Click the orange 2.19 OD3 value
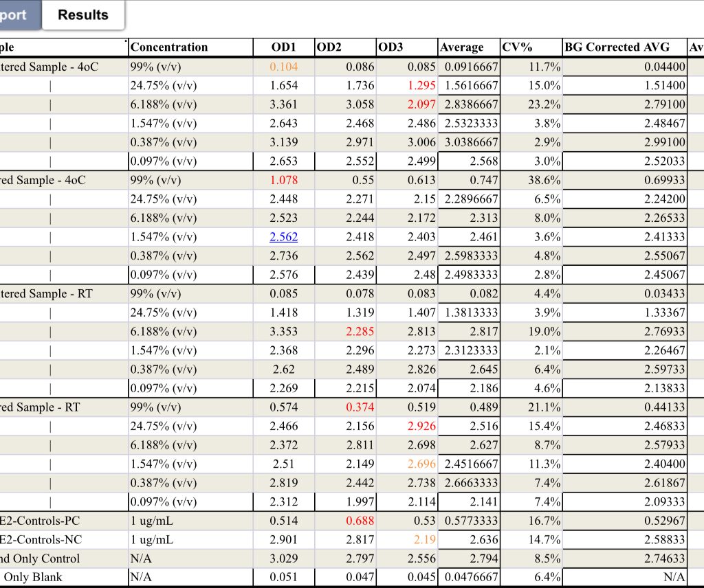704x588 pixels. coord(425,540)
